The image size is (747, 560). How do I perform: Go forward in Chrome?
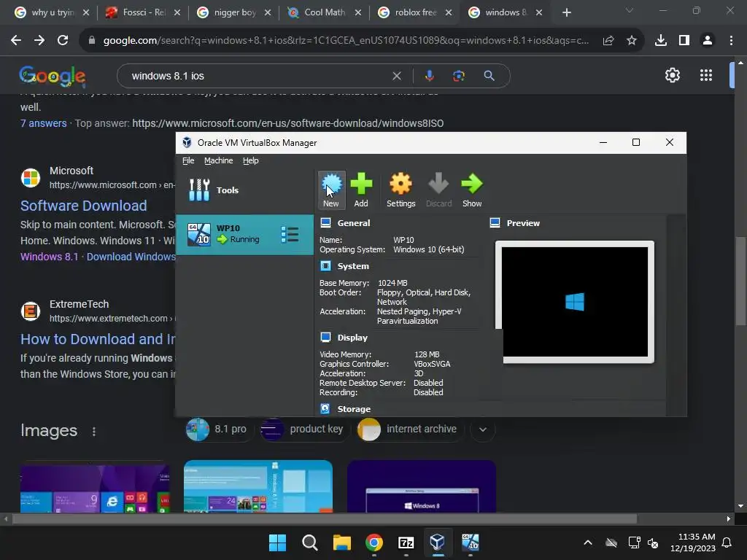point(39,41)
